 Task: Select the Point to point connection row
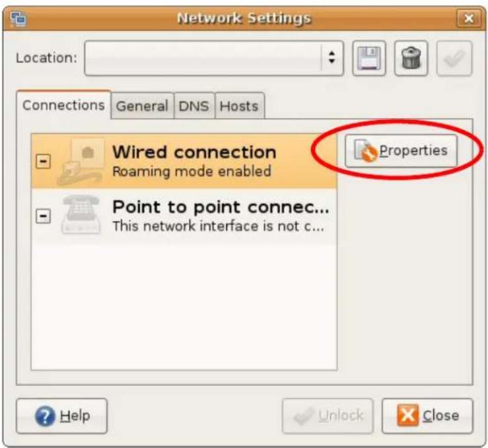pyautogui.click(x=184, y=216)
